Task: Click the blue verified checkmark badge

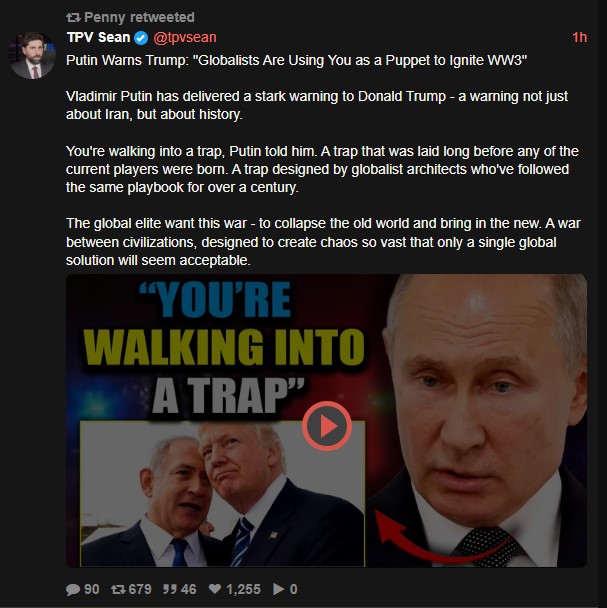Action: click(x=141, y=38)
